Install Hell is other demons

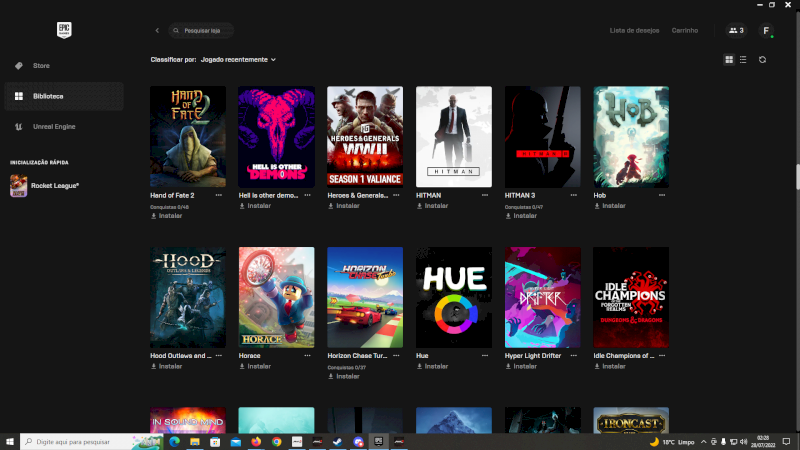[x=255, y=206]
